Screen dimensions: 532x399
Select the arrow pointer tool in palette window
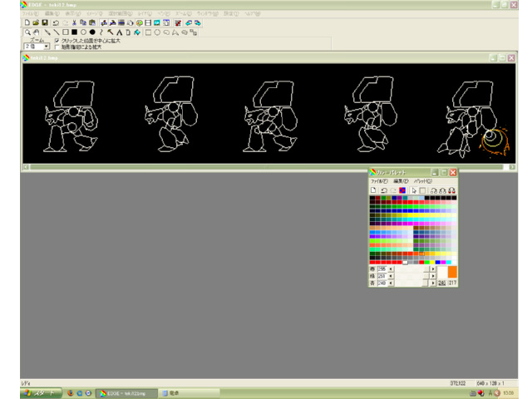point(414,190)
